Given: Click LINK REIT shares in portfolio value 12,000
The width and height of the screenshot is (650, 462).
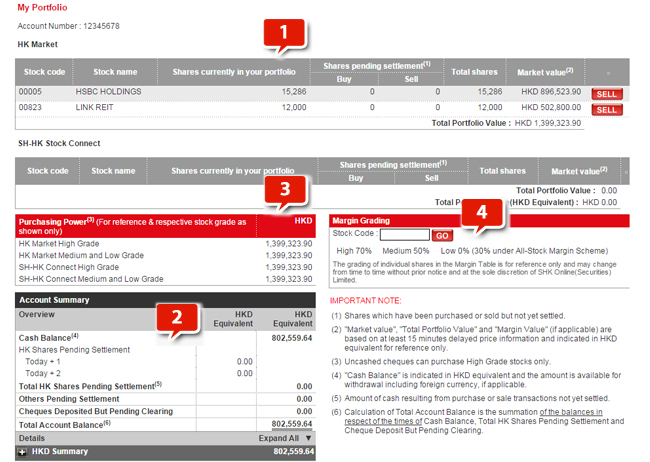Looking at the screenshot, I should (x=294, y=107).
